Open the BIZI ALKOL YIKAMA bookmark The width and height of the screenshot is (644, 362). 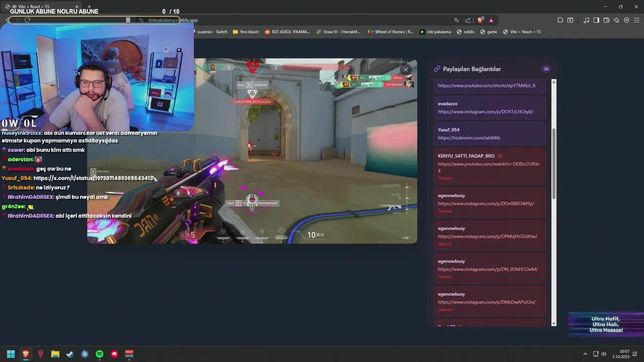[x=287, y=32]
